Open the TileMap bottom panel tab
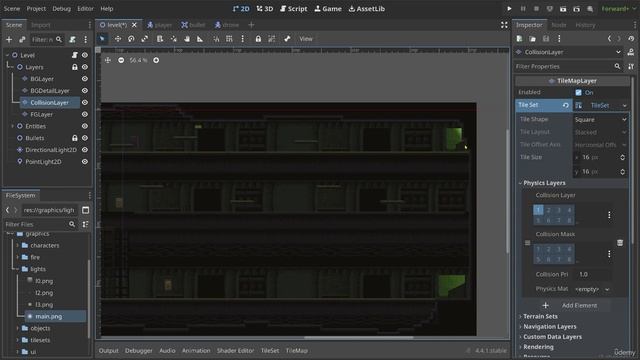640x360 pixels. tap(297, 351)
